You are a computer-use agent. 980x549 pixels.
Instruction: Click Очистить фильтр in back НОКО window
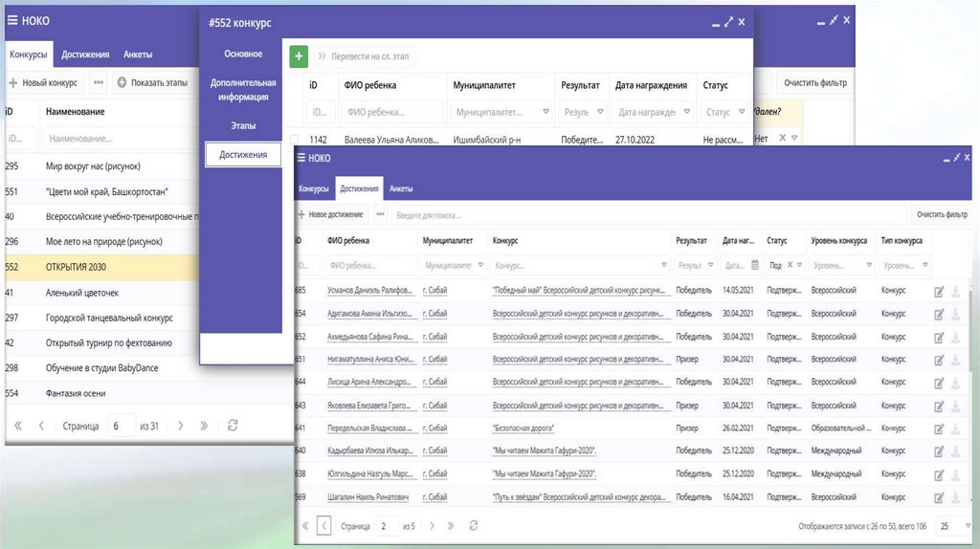815,82
